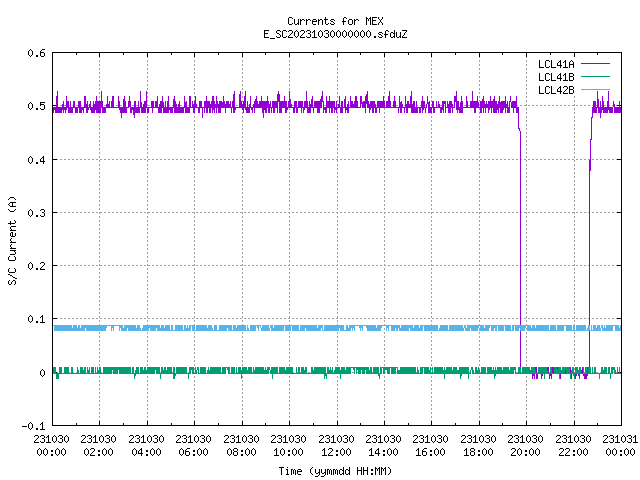
Task: Click the x-axis label 'Time (yymmdd HH:MM)'
Action: point(335,471)
